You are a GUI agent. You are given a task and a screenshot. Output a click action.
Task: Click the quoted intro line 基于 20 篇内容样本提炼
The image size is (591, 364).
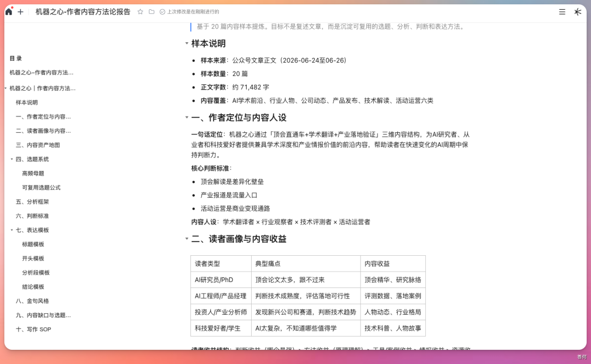coord(331,27)
